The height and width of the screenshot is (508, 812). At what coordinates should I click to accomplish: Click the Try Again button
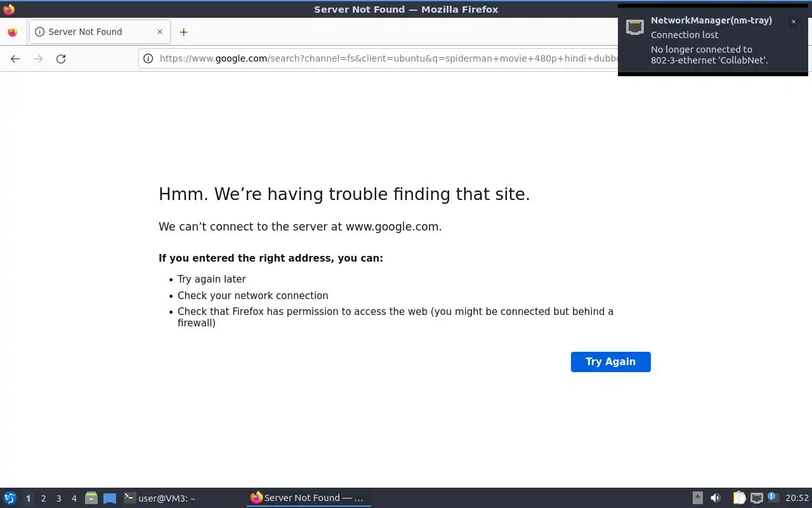tap(610, 362)
